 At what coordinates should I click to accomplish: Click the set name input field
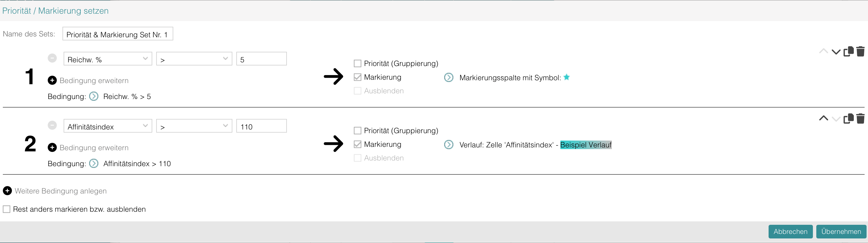117,34
